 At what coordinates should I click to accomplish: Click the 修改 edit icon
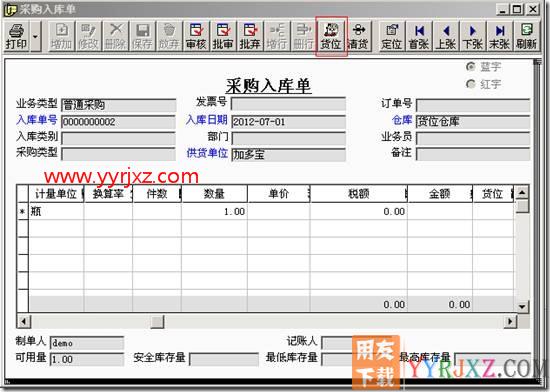pyautogui.click(x=88, y=36)
